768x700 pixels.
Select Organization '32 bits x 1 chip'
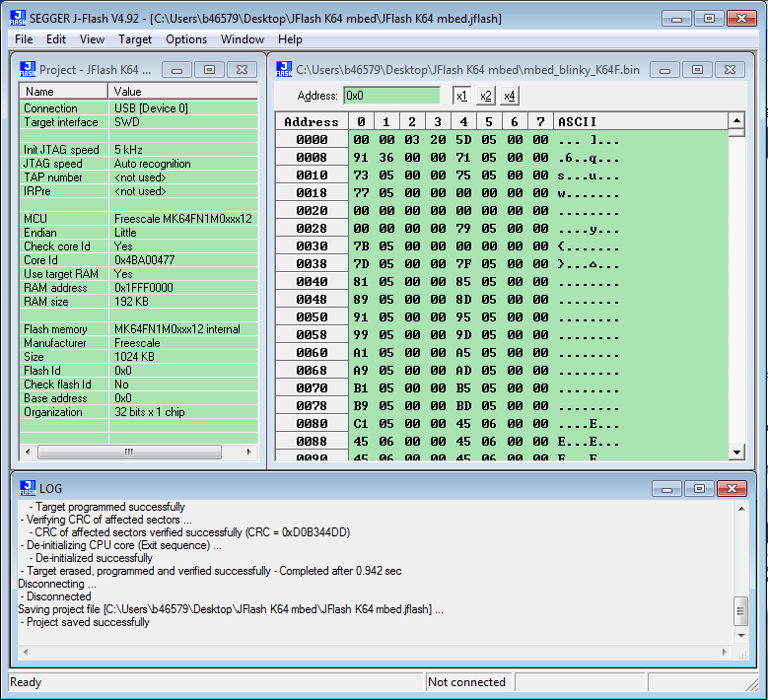(150, 411)
